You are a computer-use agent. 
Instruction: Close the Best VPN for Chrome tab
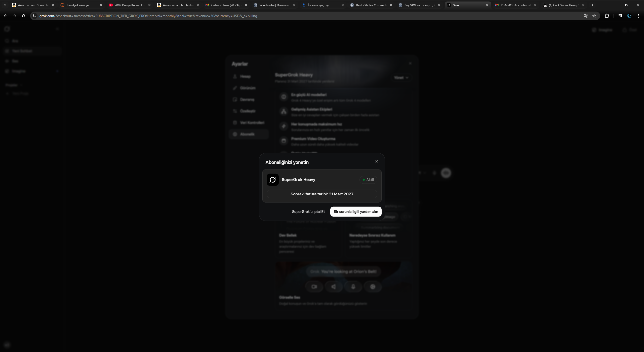point(391,5)
